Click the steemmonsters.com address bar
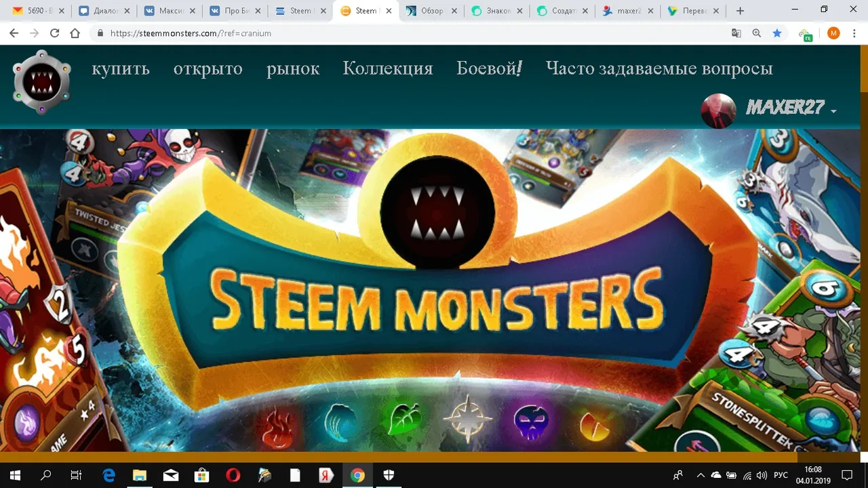 [407, 33]
